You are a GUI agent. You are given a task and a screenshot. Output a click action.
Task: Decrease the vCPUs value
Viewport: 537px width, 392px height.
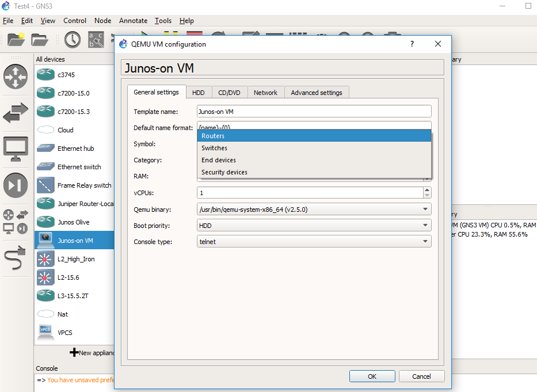(426, 196)
